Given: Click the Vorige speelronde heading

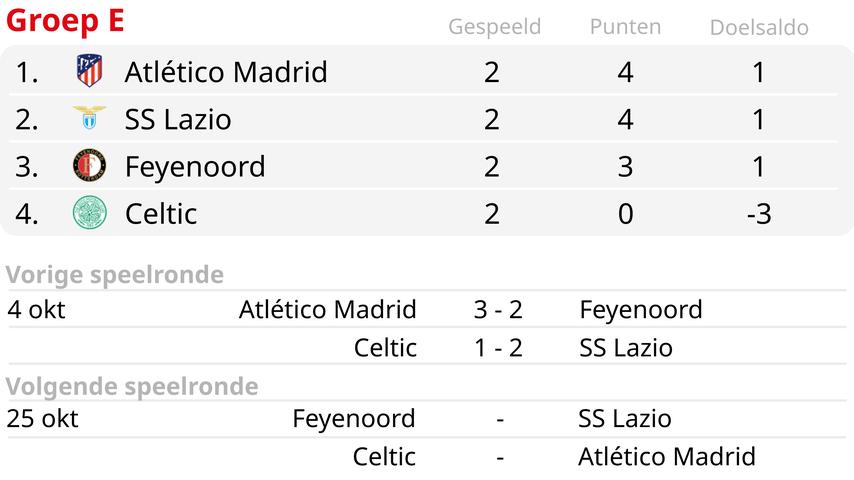Looking at the screenshot, I should coord(114,275).
